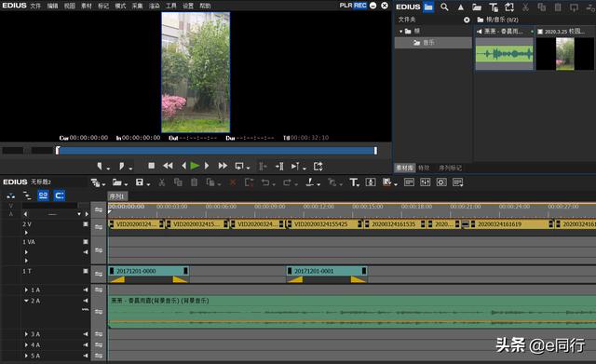596x364 pixels.
Task: Click the Export icon in the player
Action: point(318,166)
